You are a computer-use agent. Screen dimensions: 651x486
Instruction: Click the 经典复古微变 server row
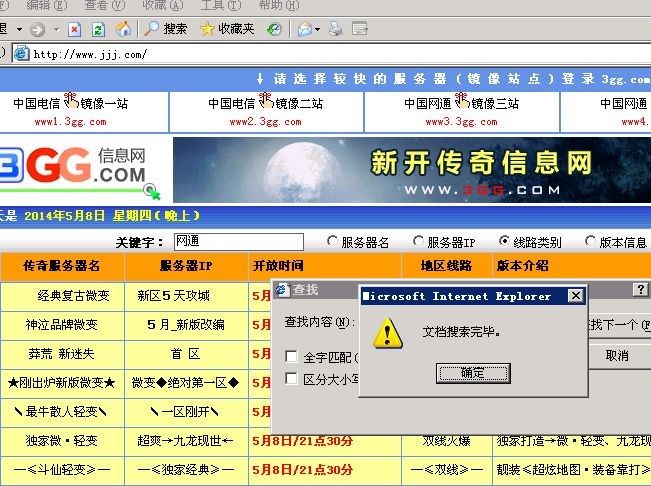pos(73,296)
